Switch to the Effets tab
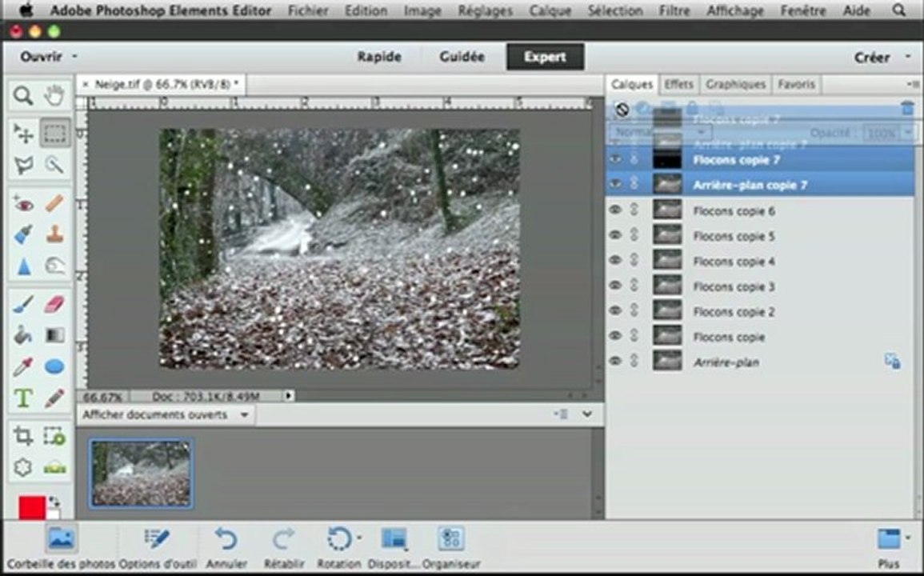Image resolution: width=924 pixels, height=576 pixels. coord(678,84)
